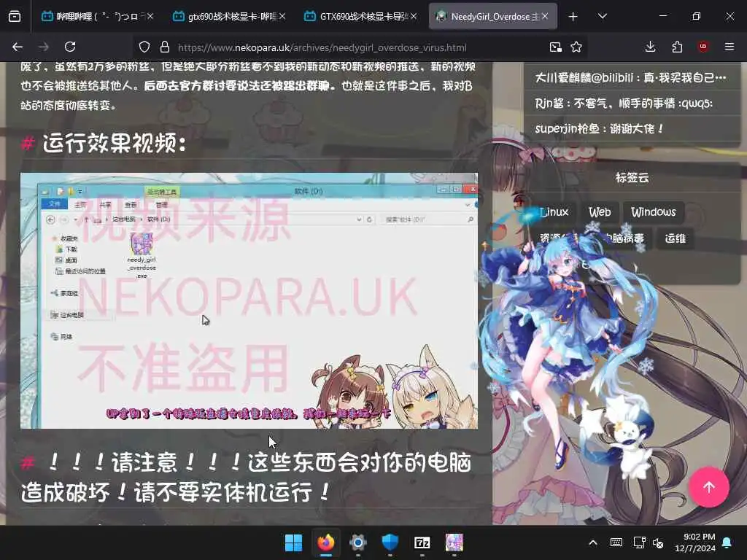Open the notification bell in the taskbar
Viewport: 747px width, 560px height.
[727, 542]
